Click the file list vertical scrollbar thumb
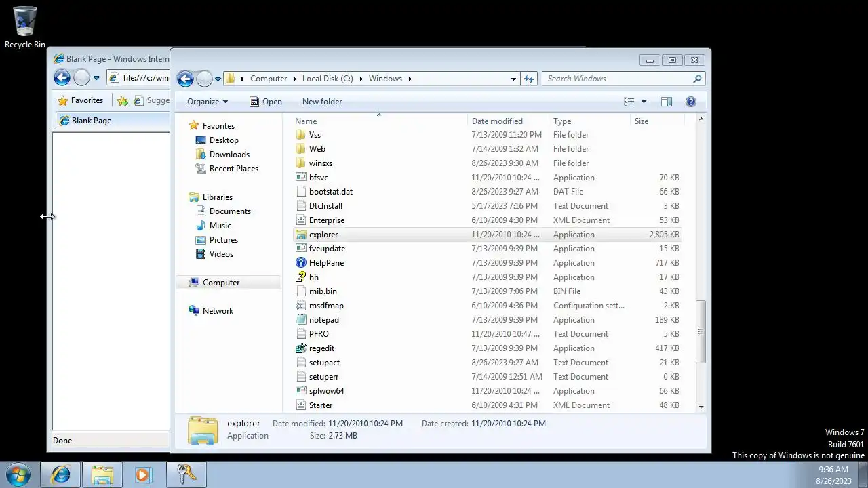 (x=701, y=332)
